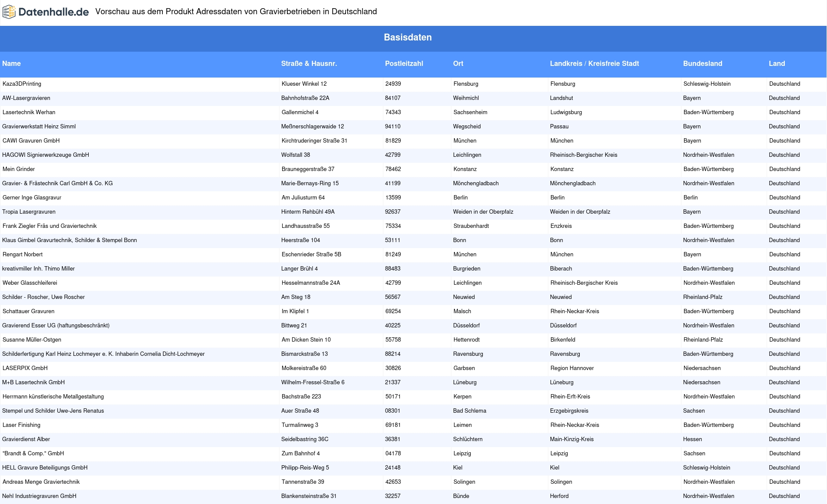
Task: Open the Datenhalle.de wordmark link
Action: (x=54, y=12)
